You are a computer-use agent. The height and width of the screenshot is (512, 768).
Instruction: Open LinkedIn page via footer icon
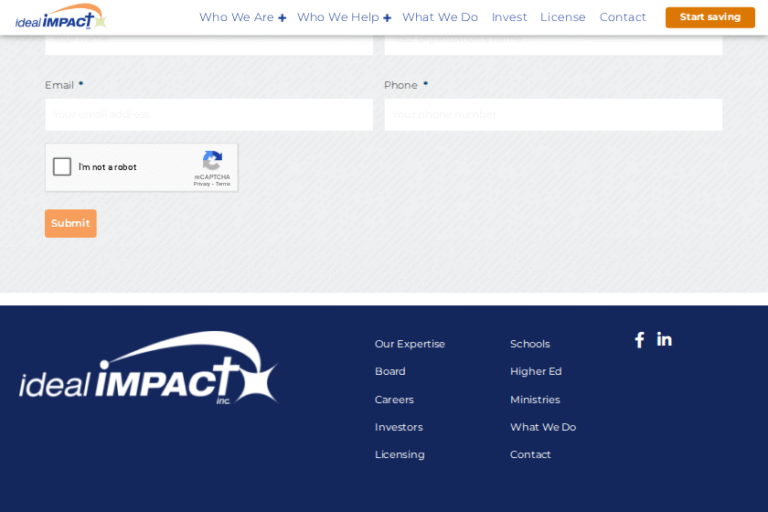pos(664,339)
